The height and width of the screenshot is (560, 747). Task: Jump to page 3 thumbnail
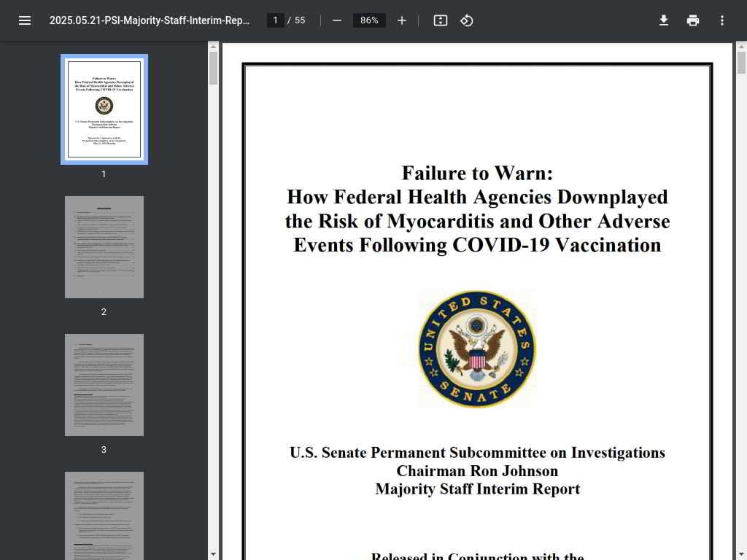click(x=104, y=385)
